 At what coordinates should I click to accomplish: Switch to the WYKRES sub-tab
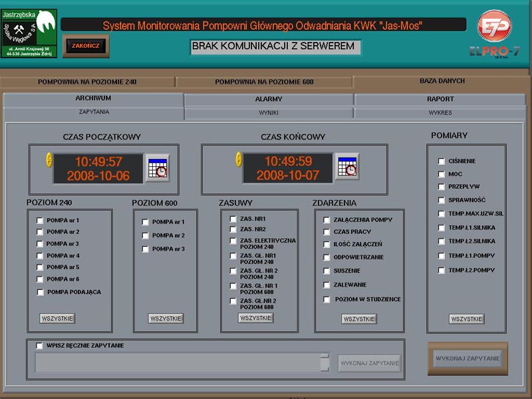point(440,112)
